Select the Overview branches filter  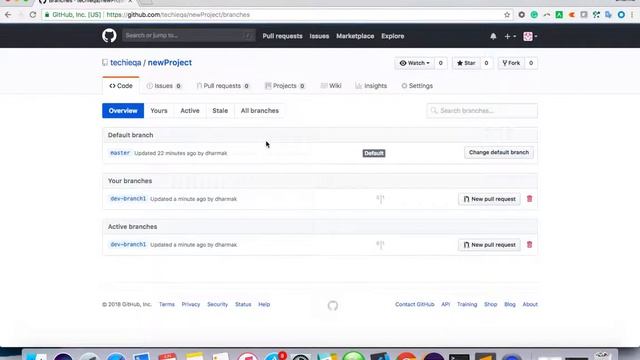click(x=123, y=111)
